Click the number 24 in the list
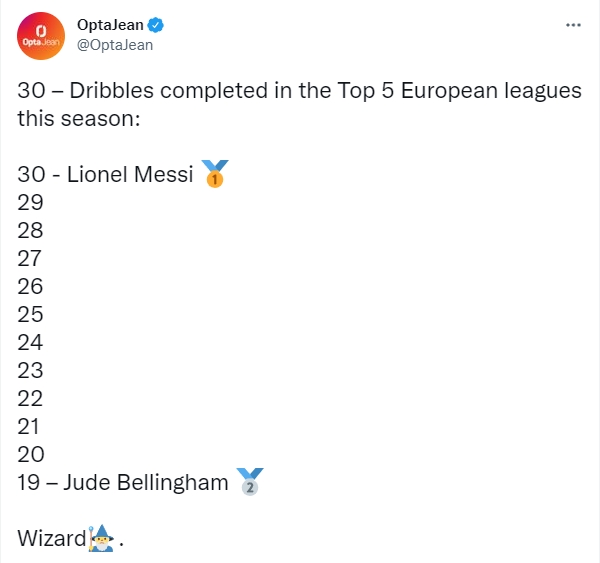This screenshot has height=563, width=600. (x=30, y=342)
